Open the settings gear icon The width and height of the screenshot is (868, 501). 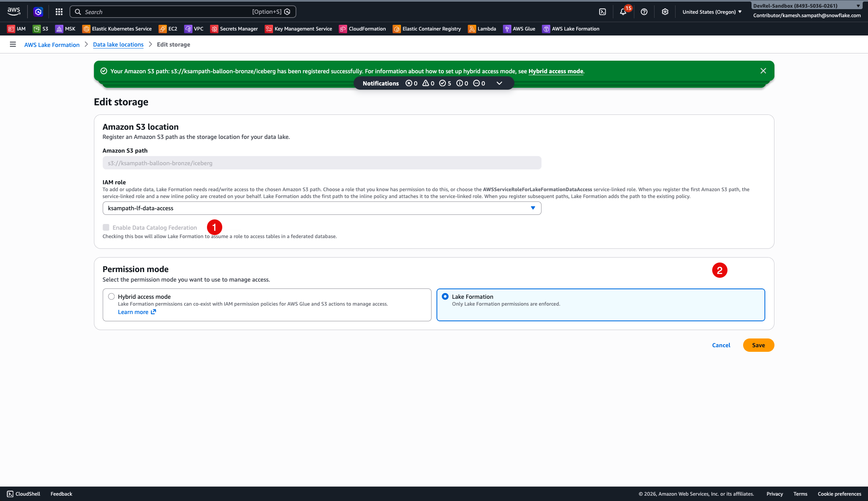point(665,12)
